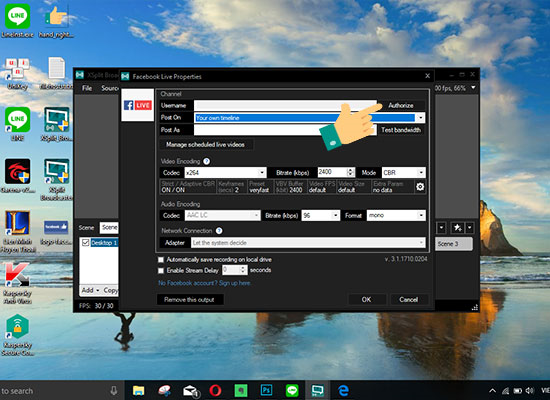Open the LINE app in the taskbar
Image resolution: width=550 pixels, height=400 pixels.
pos(292,390)
